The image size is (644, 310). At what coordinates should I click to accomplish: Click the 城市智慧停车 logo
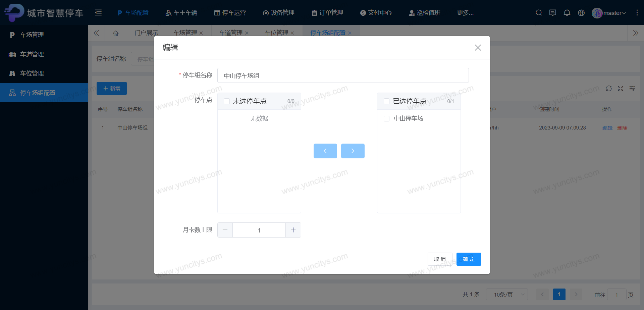[x=44, y=13]
